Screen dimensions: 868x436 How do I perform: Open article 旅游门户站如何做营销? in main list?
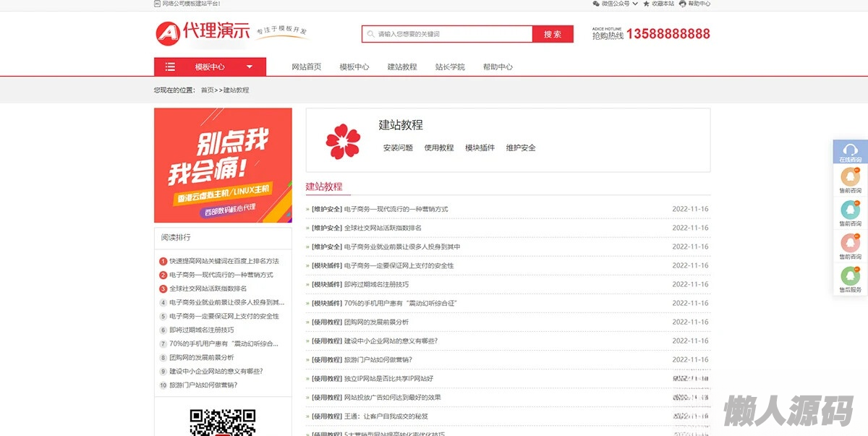click(x=378, y=359)
